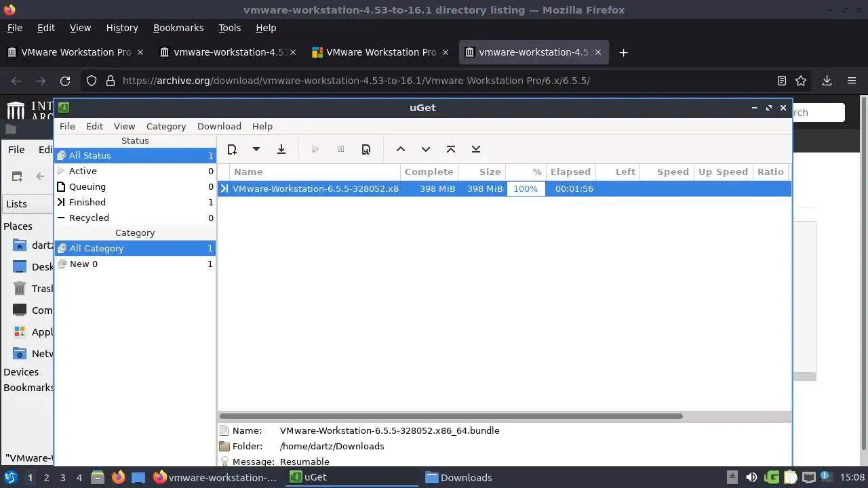The height and width of the screenshot is (488, 868).
Task: Open the Firefox hamburger application menu
Action: pyautogui.click(x=852, y=81)
